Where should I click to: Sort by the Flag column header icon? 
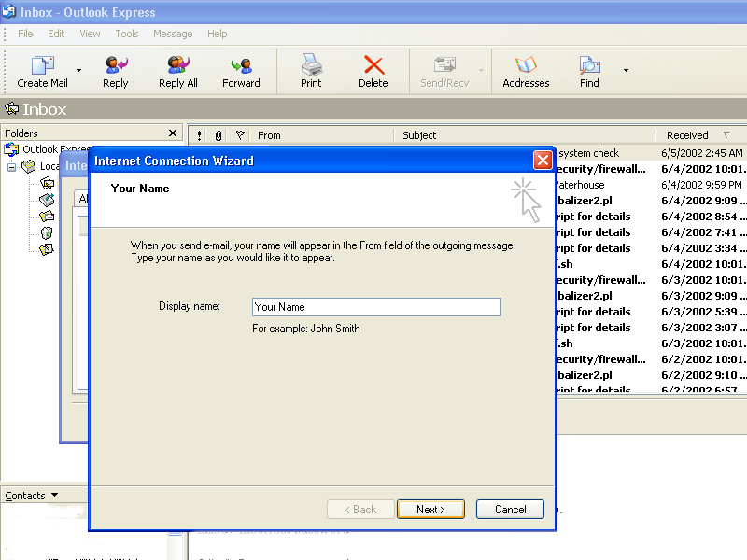point(240,135)
